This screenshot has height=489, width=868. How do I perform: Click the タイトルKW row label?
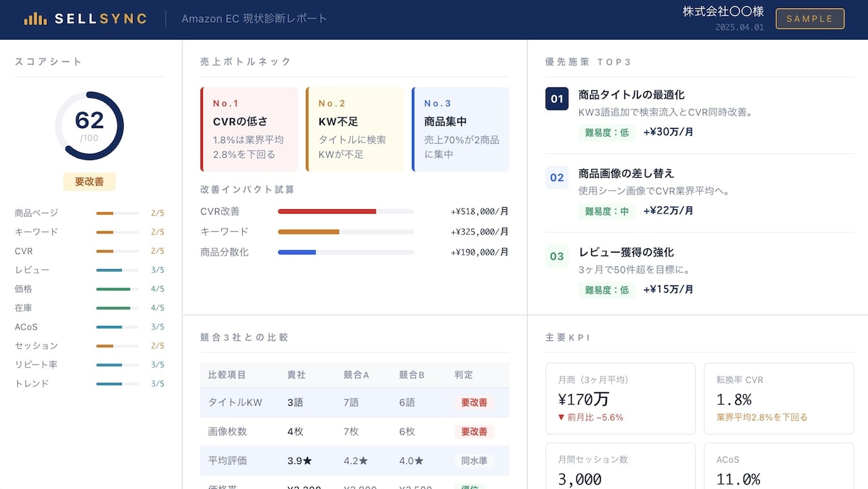tap(235, 402)
